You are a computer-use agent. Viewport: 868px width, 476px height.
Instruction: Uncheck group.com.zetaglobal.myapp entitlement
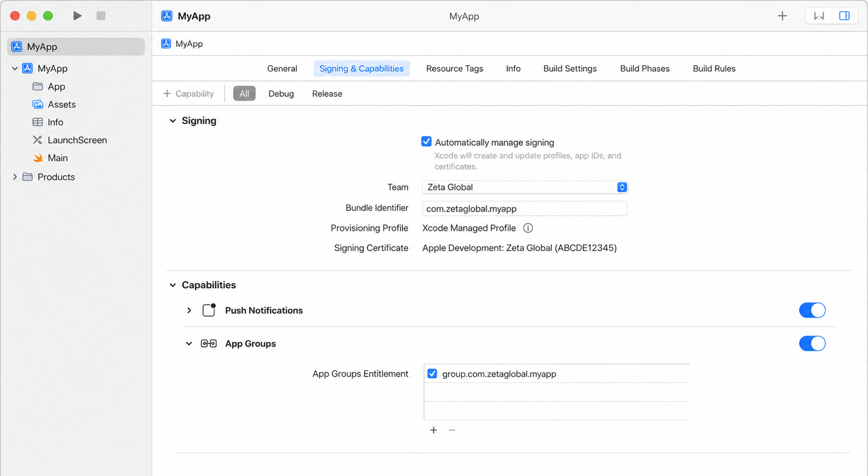click(432, 374)
